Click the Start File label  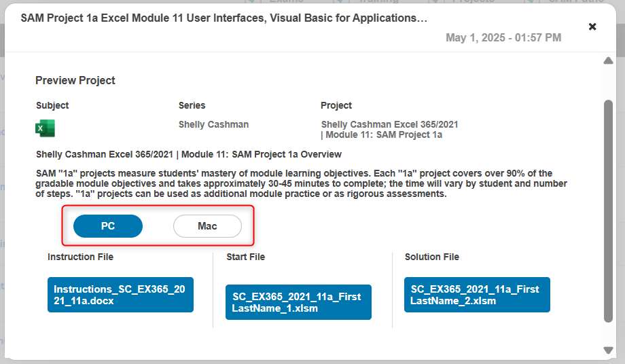pos(245,257)
